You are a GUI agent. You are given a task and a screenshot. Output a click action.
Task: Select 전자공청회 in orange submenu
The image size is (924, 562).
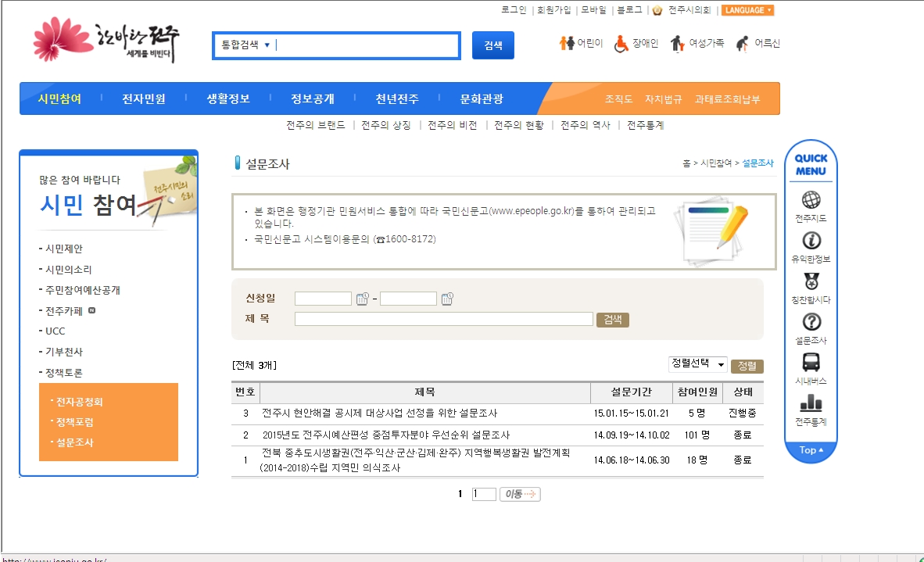coord(79,402)
